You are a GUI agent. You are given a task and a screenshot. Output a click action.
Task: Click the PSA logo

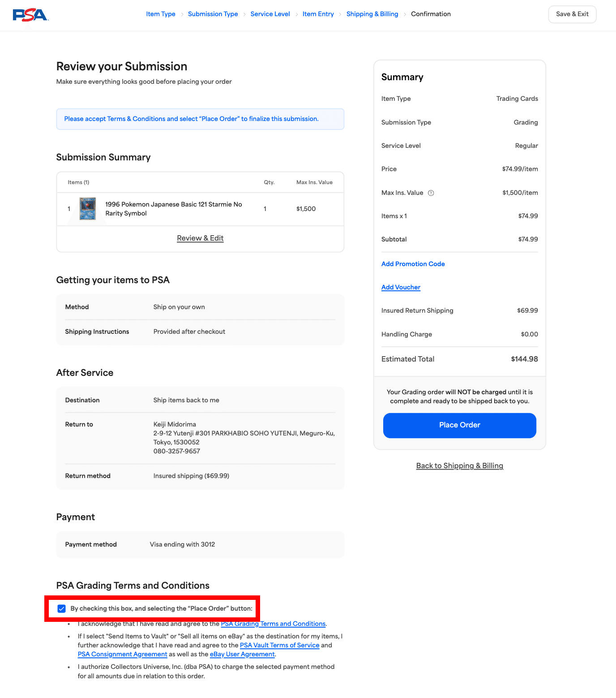pos(30,15)
